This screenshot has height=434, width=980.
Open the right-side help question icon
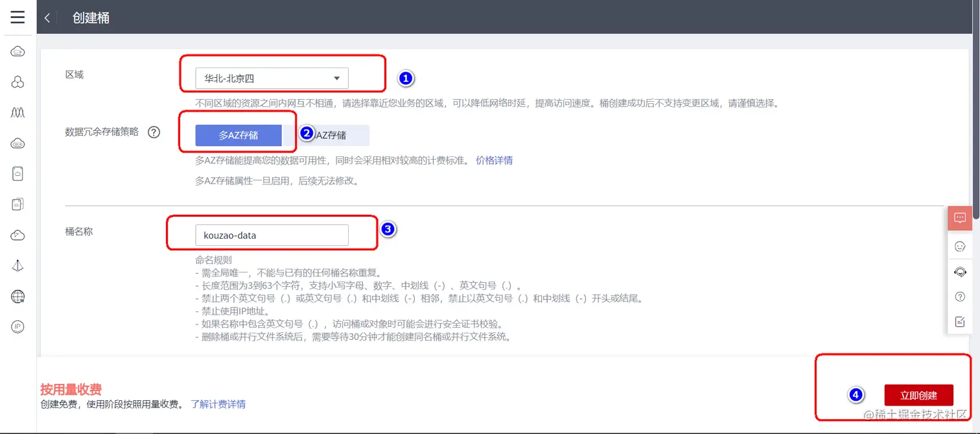960,296
